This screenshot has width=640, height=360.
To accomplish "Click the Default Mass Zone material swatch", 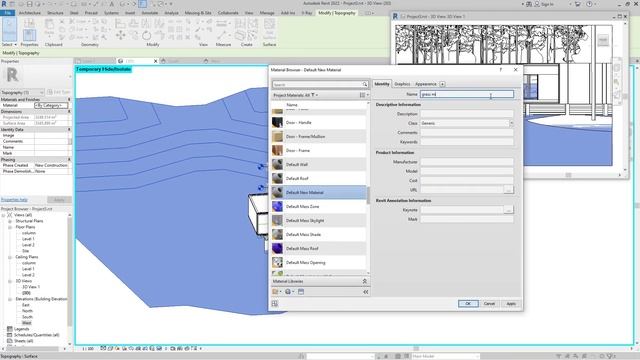I will click(x=278, y=207).
